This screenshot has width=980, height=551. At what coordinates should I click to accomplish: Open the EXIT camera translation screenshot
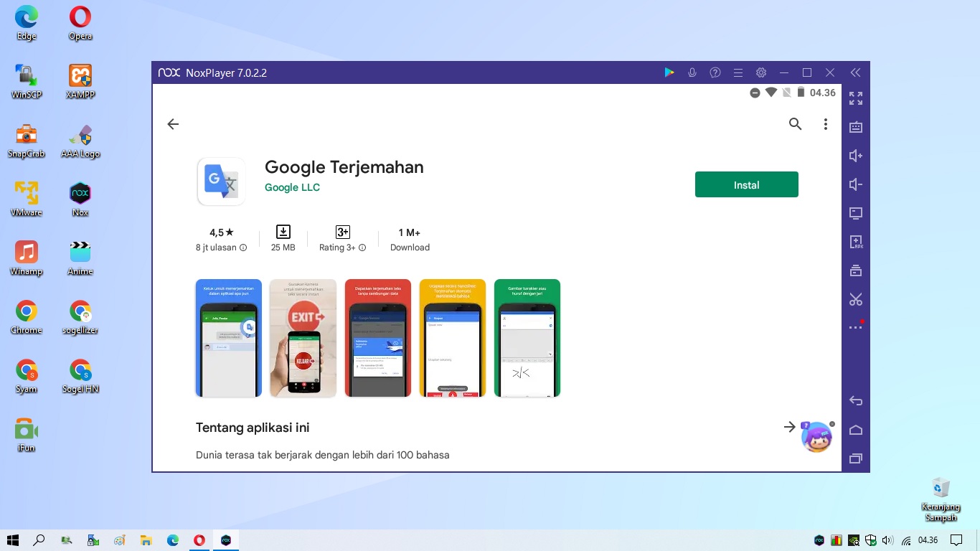(303, 338)
